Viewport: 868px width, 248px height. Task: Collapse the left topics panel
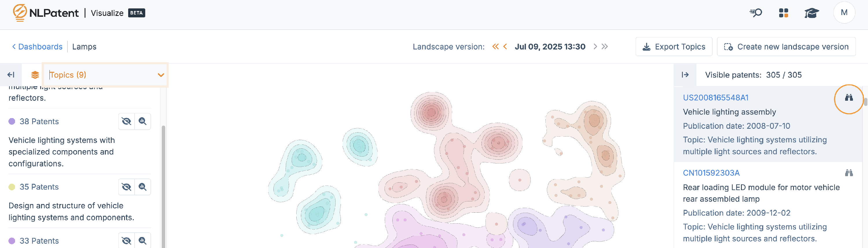coord(11,75)
